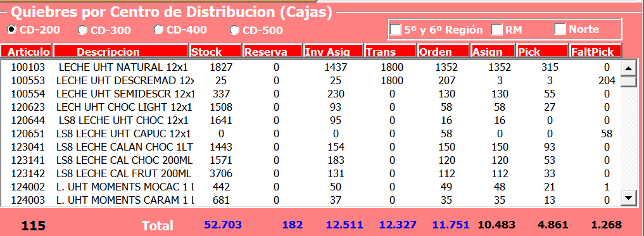The image size is (644, 236).
Task: Click LECH UHT CHOC LIGHT 12x1 description
Action: (x=125, y=107)
